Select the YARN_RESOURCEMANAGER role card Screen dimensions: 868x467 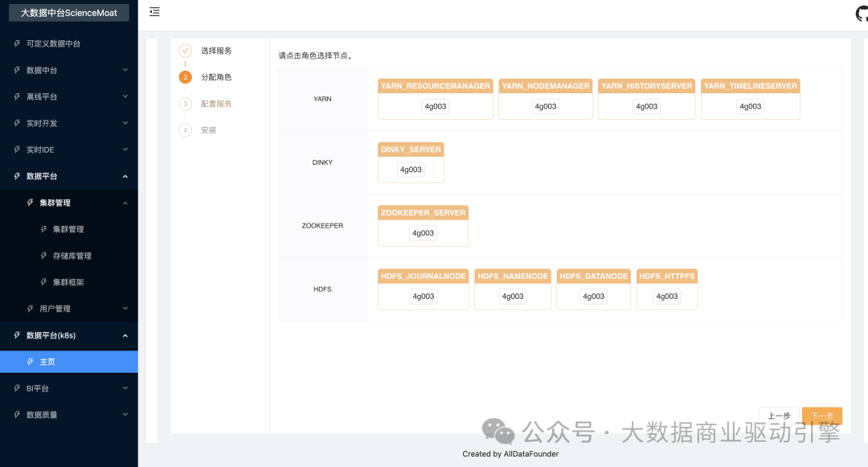point(435,86)
